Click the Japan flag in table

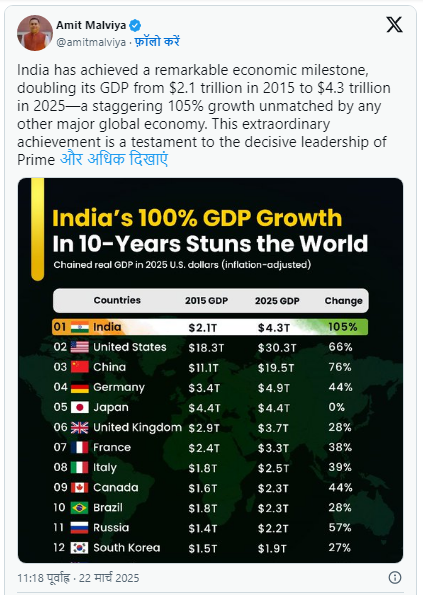click(80, 407)
